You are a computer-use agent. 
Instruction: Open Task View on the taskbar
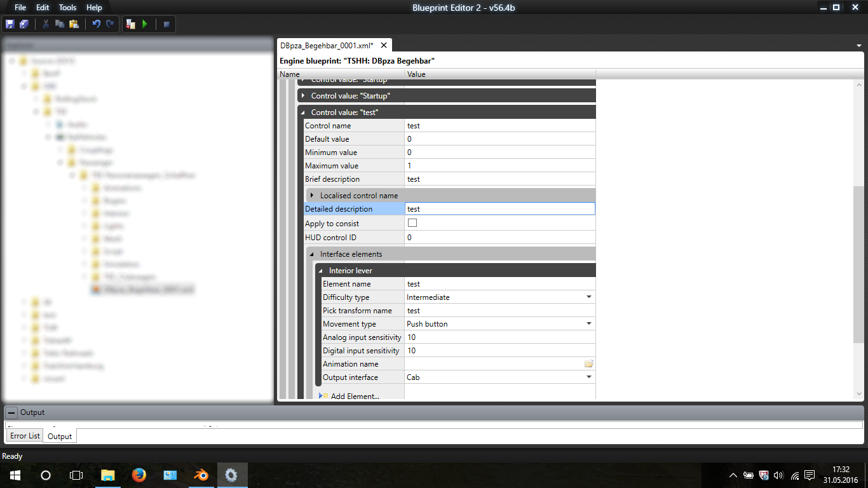[76, 475]
